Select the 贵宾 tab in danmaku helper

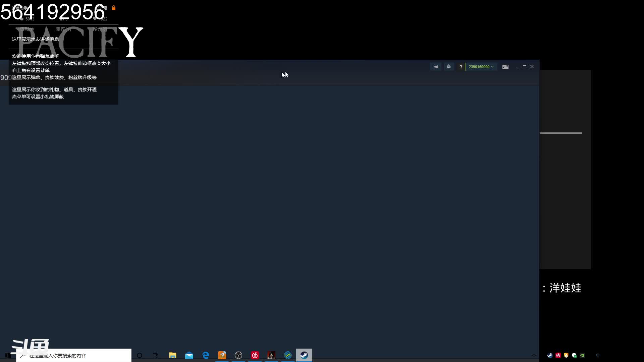pos(63,29)
